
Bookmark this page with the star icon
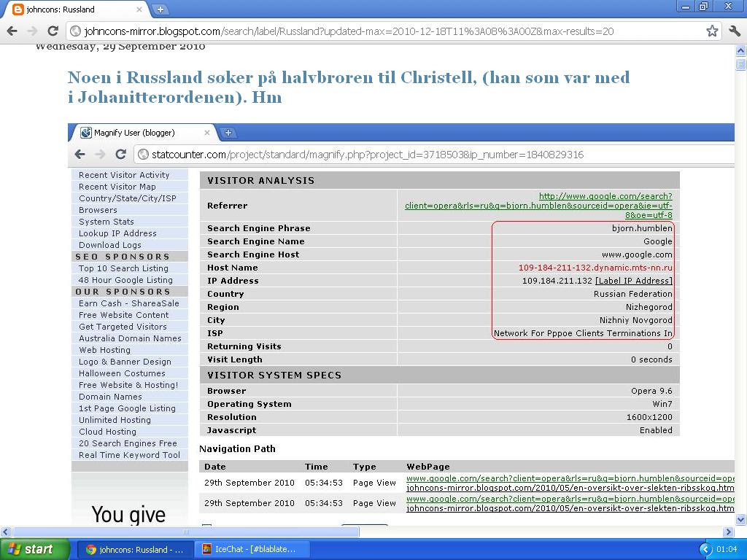pos(712,31)
